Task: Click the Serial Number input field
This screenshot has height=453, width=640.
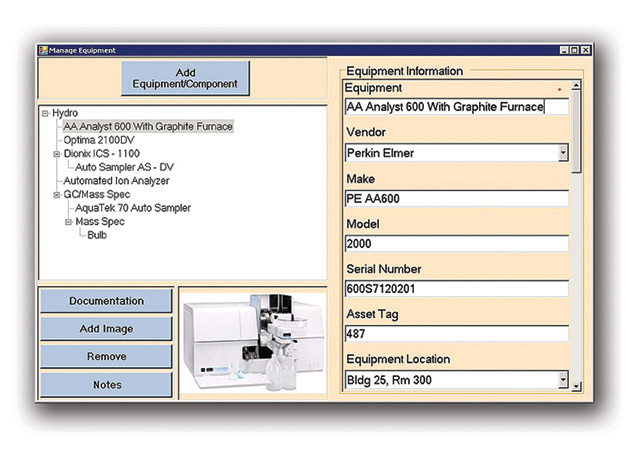Action: (x=456, y=289)
